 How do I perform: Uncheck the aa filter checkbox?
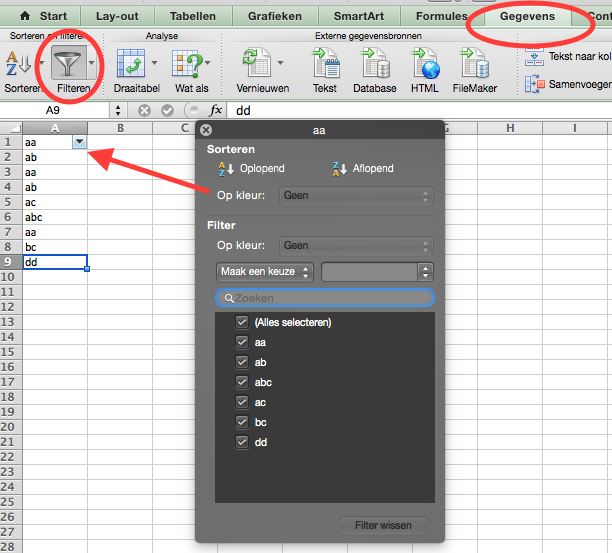click(x=242, y=342)
